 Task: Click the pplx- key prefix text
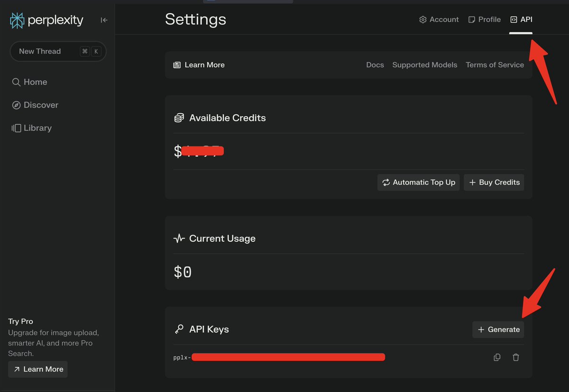[x=183, y=357]
